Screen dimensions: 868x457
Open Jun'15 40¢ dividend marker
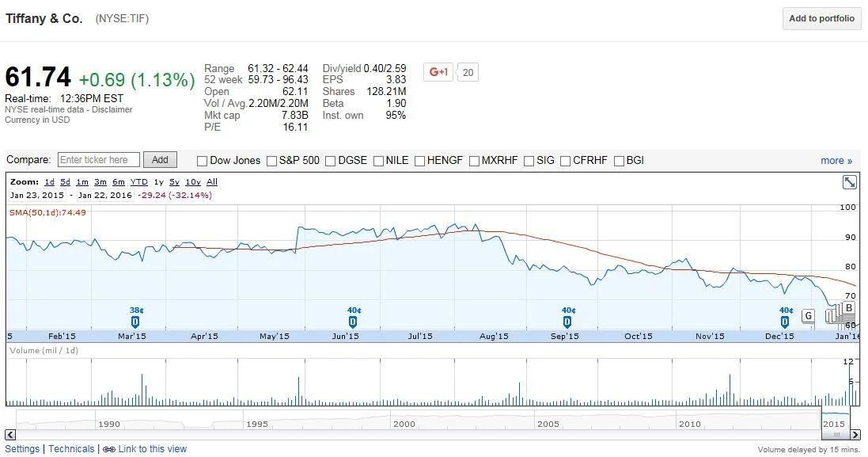[x=353, y=322]
